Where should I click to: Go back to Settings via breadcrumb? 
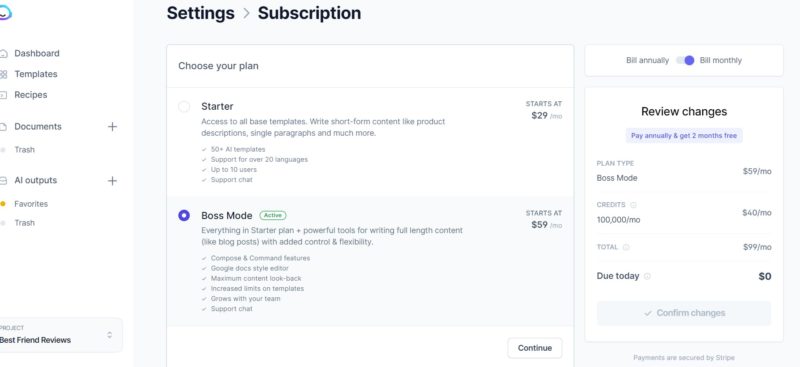tap(201, 13)
